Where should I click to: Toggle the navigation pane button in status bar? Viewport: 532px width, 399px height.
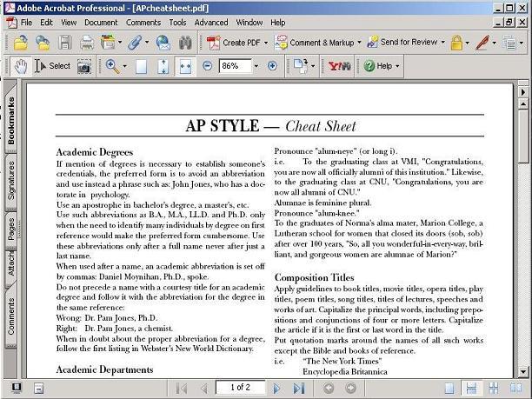point(16,388)
